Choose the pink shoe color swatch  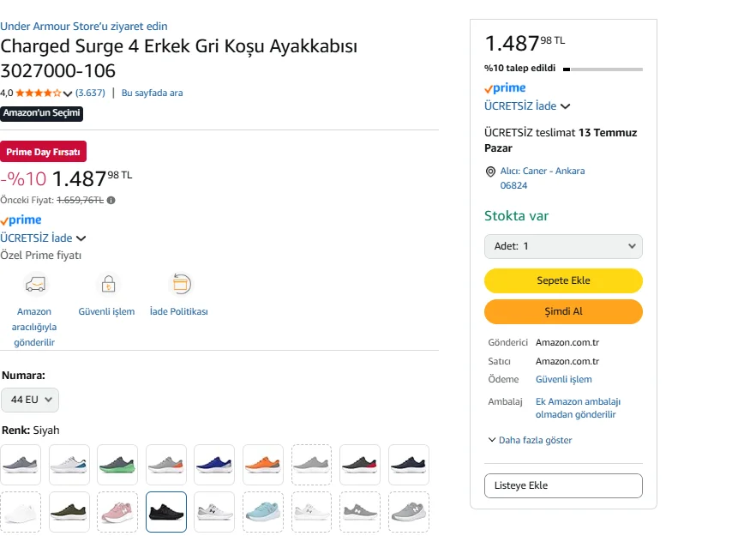point(117,512)
